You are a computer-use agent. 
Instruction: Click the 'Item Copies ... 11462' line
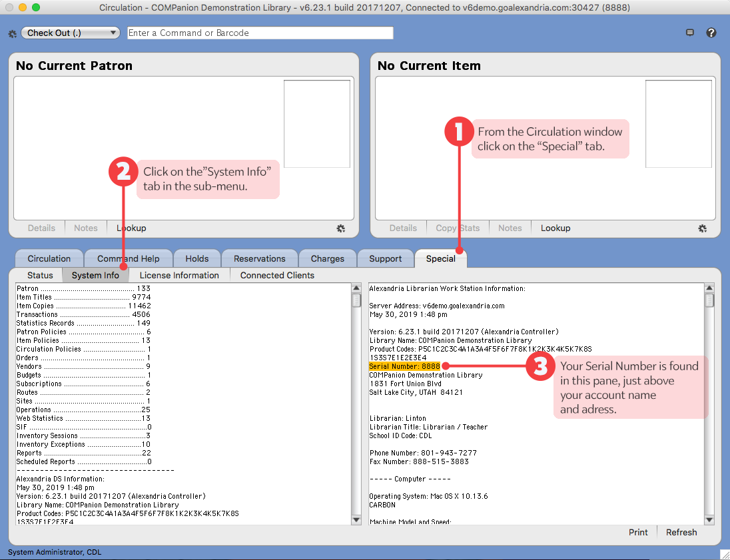coord(84,306)
